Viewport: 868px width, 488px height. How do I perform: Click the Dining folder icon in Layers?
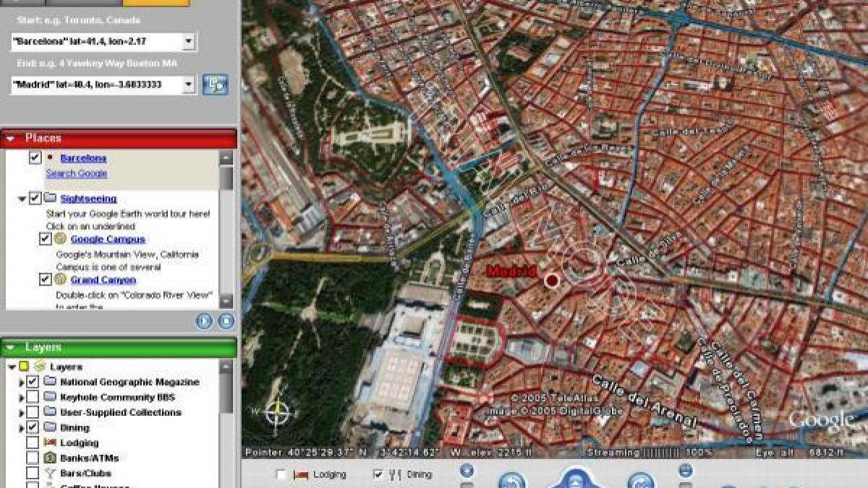click(49, 427)
